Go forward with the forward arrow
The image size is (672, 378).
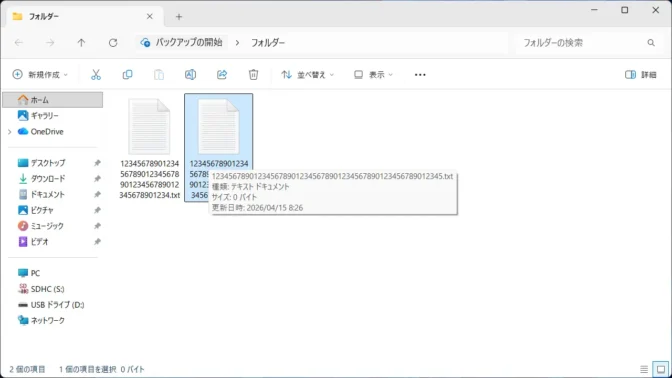[50, 42]
